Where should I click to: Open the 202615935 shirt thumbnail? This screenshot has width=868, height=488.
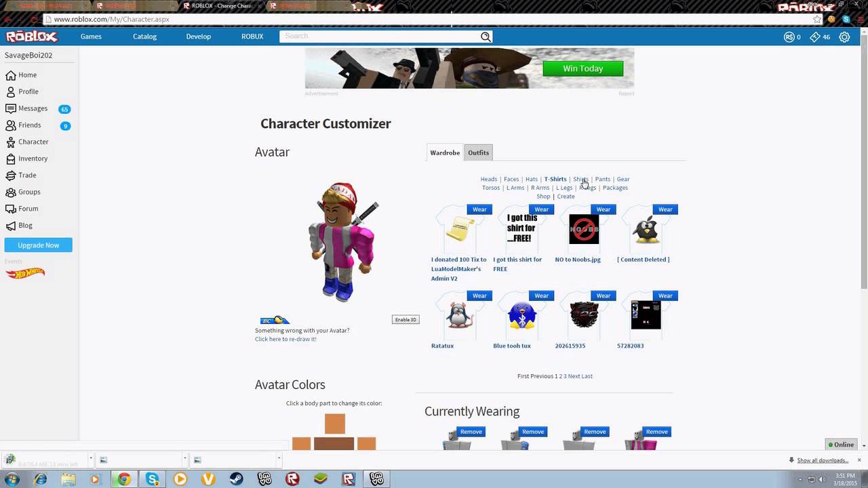point(584,316)
